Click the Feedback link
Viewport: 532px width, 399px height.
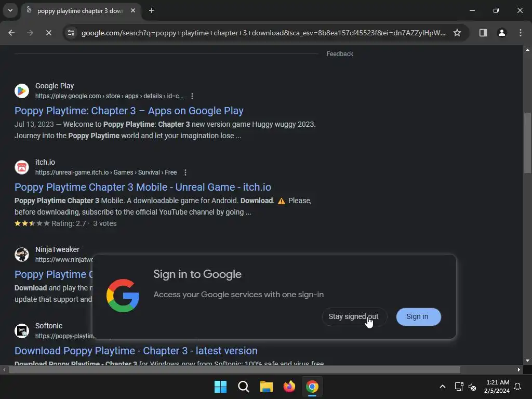pos(340,54)
